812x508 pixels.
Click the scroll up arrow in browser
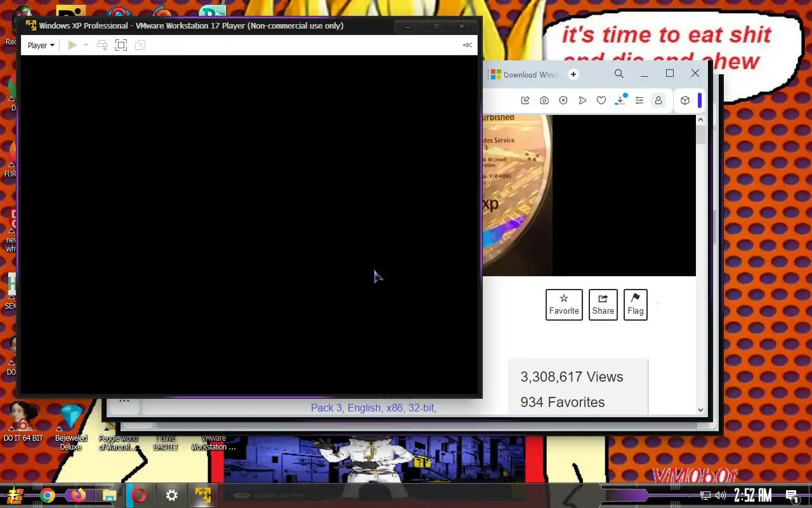tap(701, 119)
